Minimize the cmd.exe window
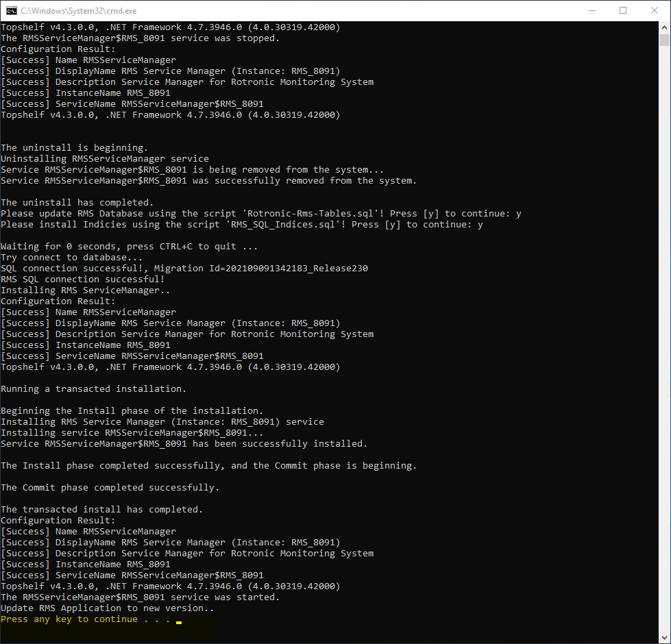 point(592,11)
